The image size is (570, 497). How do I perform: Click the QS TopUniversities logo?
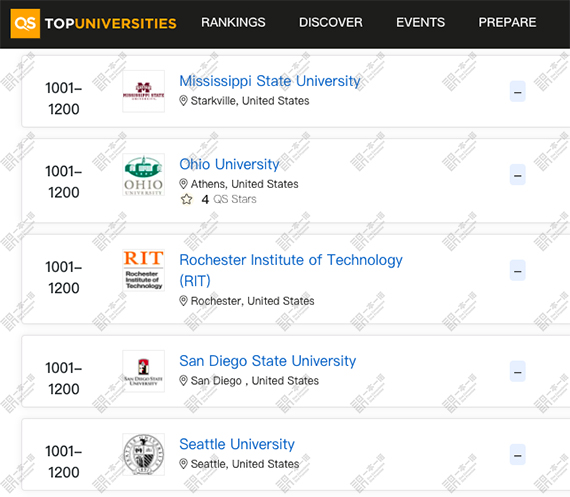93,24
